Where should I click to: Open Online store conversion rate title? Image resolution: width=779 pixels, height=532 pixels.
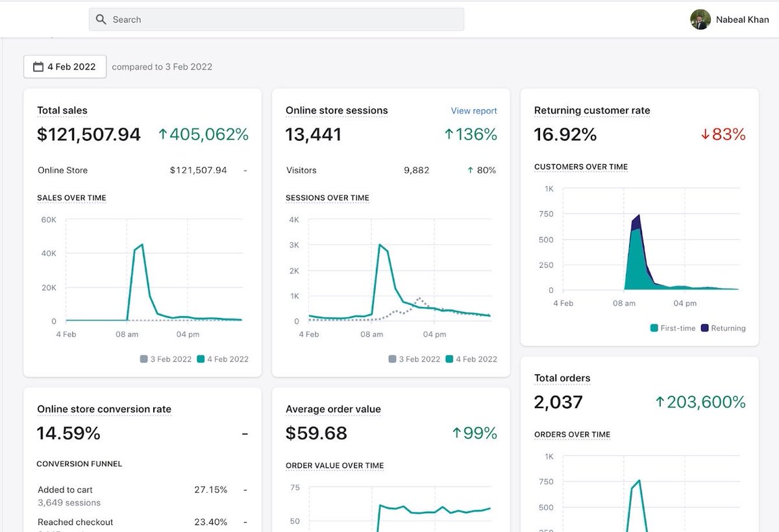[x=104, y=409]
